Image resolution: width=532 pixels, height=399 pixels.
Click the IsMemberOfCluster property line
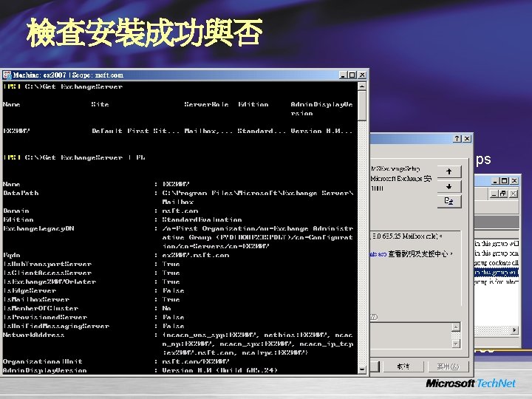pyautogui.click(x=87, y=308)
